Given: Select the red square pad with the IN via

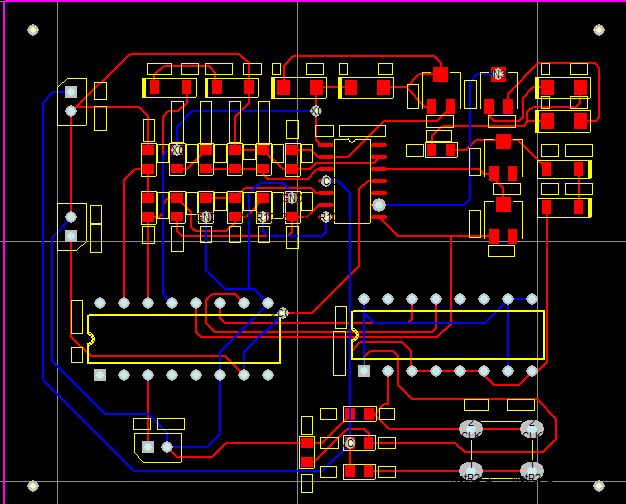Looking at the screenshot, I should point(498,74).
